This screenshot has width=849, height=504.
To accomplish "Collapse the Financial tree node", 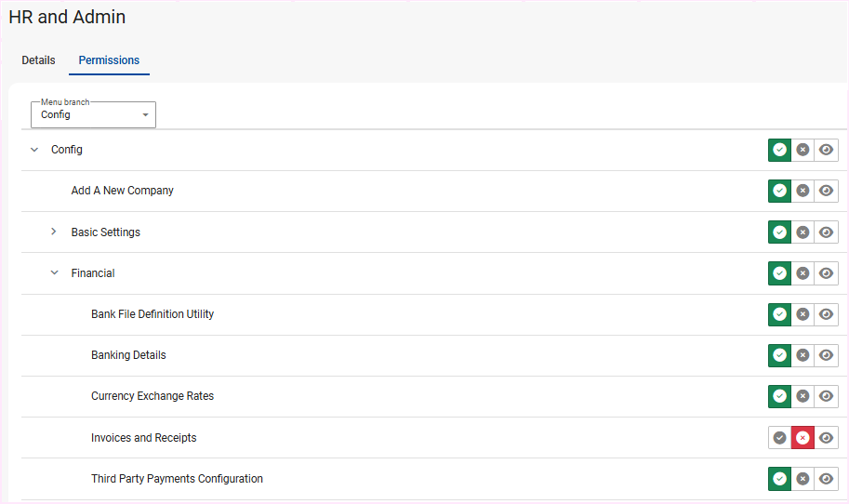I will 54,273.
